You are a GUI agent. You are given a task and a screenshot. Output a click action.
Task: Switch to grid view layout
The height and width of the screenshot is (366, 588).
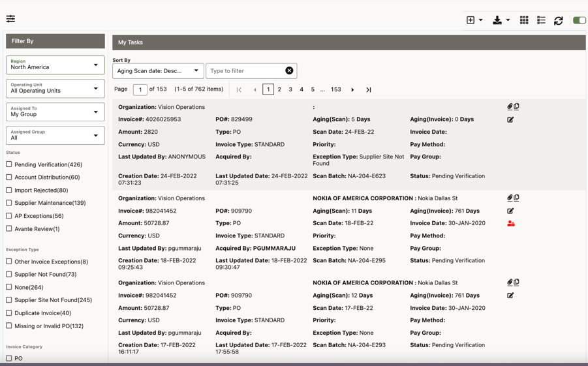(x=524, y=20)
